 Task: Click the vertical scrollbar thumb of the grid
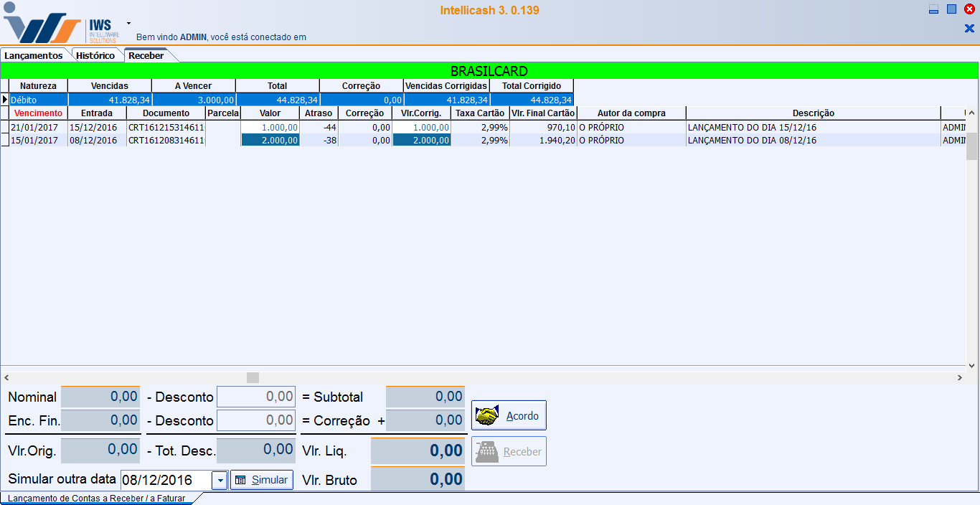click(972, 146)
